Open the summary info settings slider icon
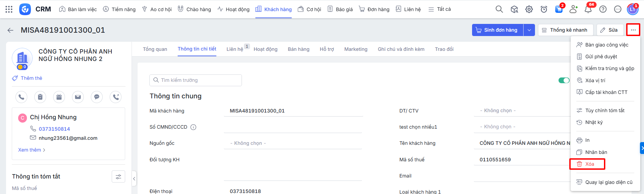 [x=118, y=176]
